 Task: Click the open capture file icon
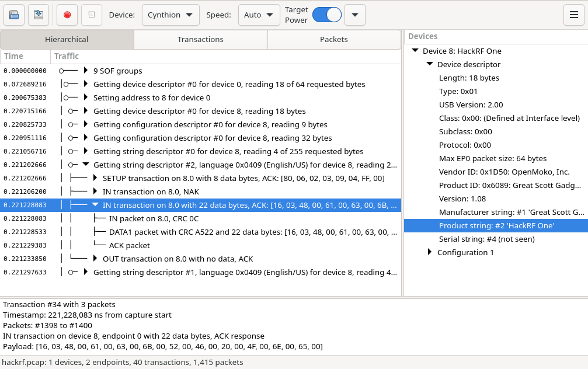click(x=14, y=15)
